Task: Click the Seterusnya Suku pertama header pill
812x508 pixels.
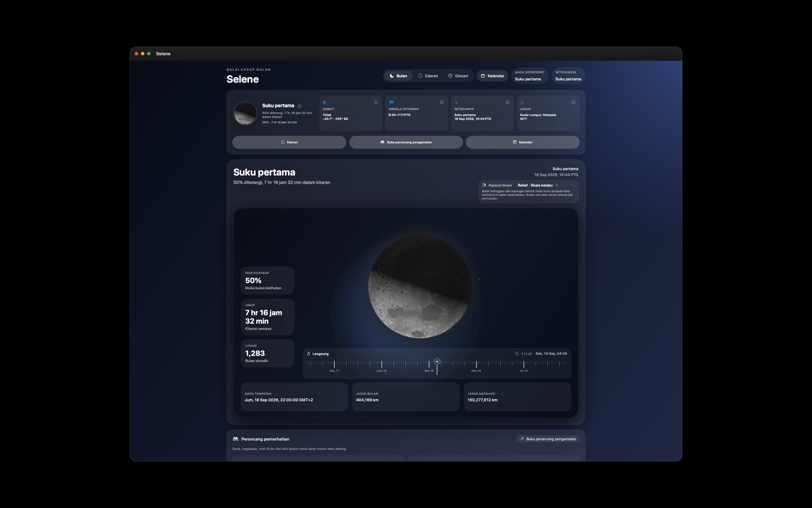Action: [568, 76]
